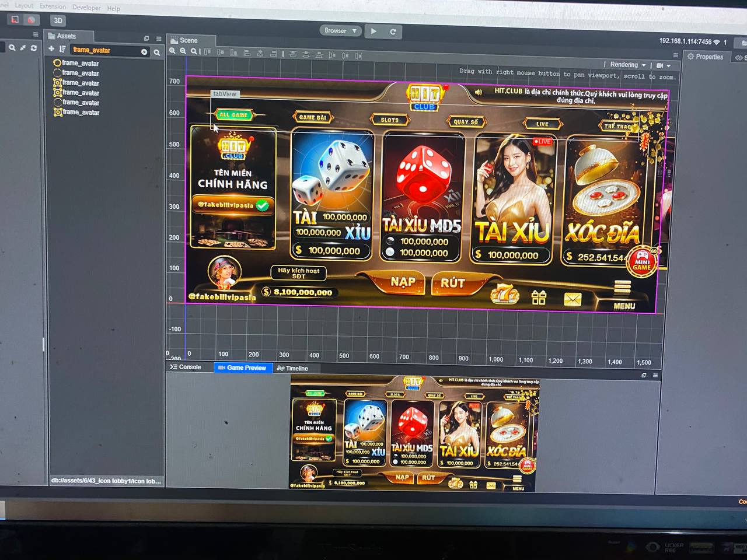Screen dimensions: 747x560
Task: Click the MENU button in lobby
Action: point(624,295)
